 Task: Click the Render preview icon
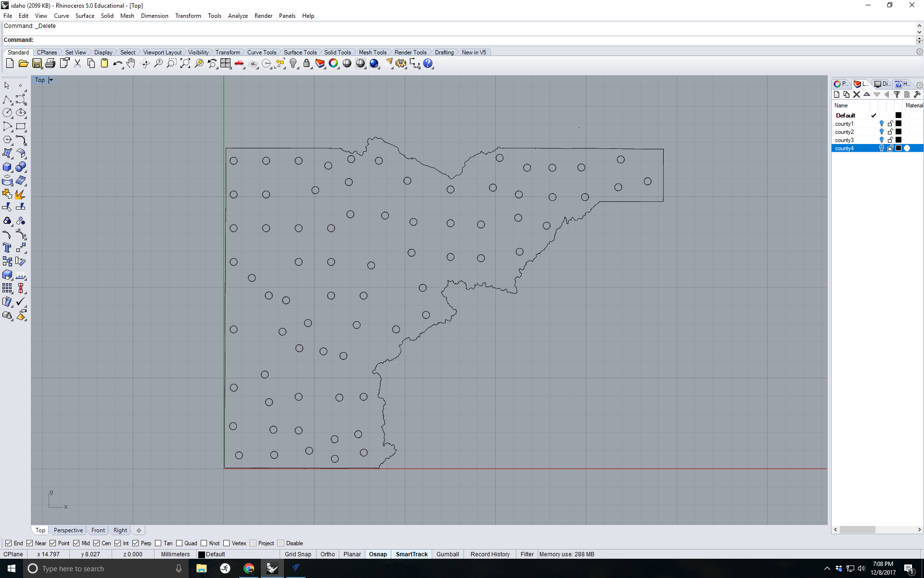pyautogui.click(x=374, y=63)
